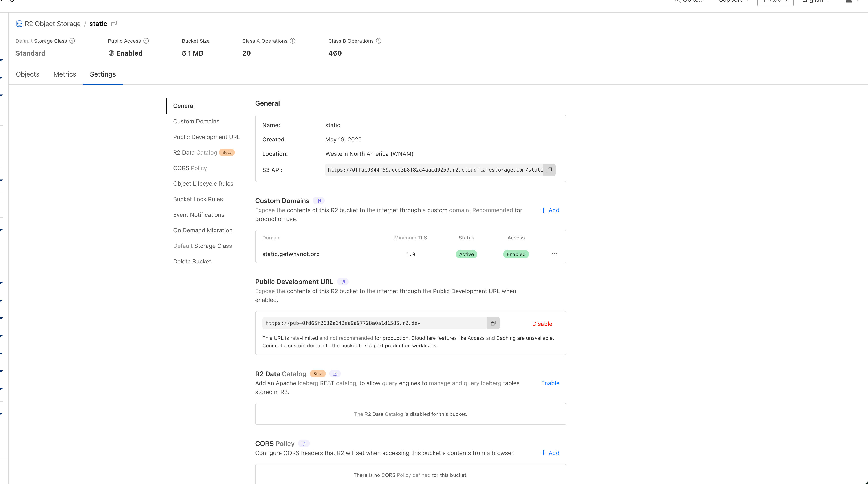Open Custom Domains documentation book icon
868x484 pixels.
[x=318, y=201]
